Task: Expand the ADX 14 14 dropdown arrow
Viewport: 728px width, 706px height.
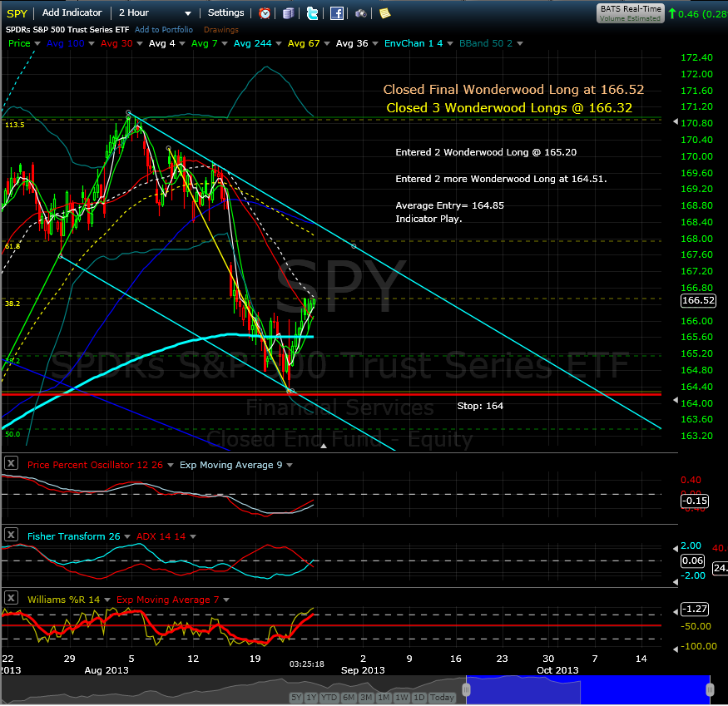Action: (193, 536)
